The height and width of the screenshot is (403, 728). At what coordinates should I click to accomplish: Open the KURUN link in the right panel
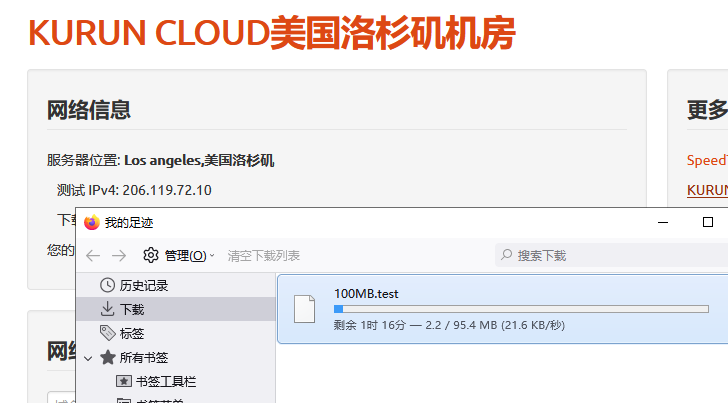point(707,190)
